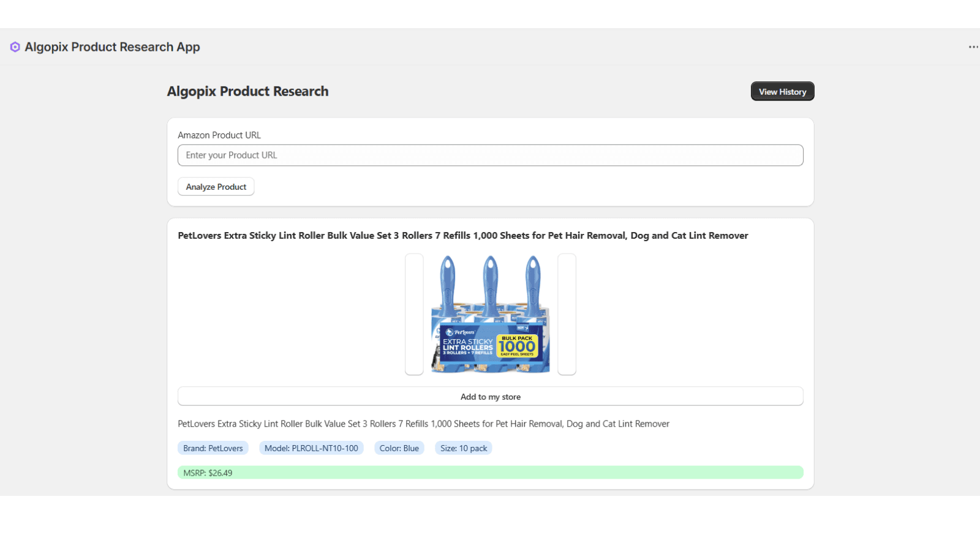Open the three-dot more options menu

click(x=973, y=47)
